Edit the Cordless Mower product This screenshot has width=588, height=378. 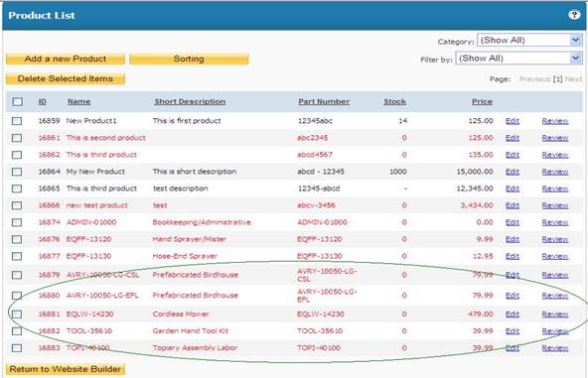pos(513,314)
